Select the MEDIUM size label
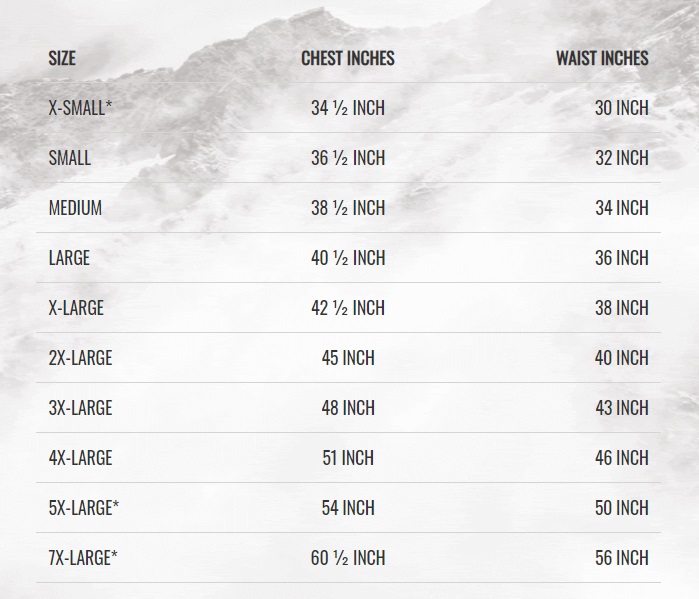699x599 pixels. tap(75, 208)
